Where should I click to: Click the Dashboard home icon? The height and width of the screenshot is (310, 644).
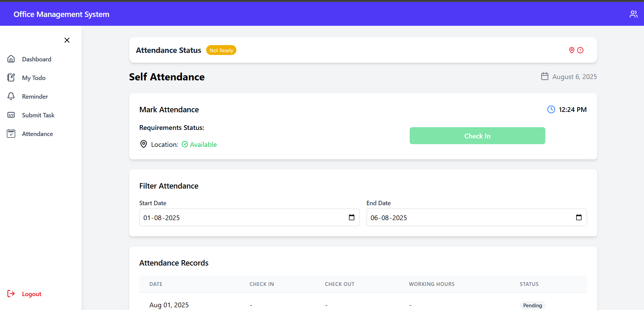click(x=11, y=59)
